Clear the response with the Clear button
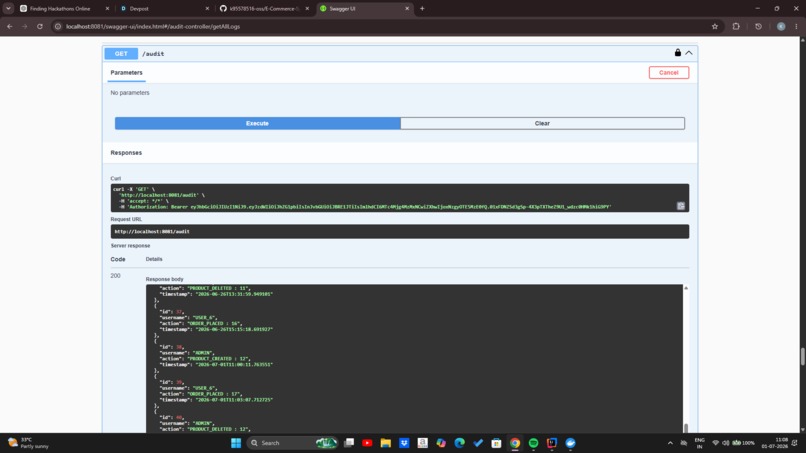Image resolution: width=806 pixels, height=453 pixels. click(542, 123)
